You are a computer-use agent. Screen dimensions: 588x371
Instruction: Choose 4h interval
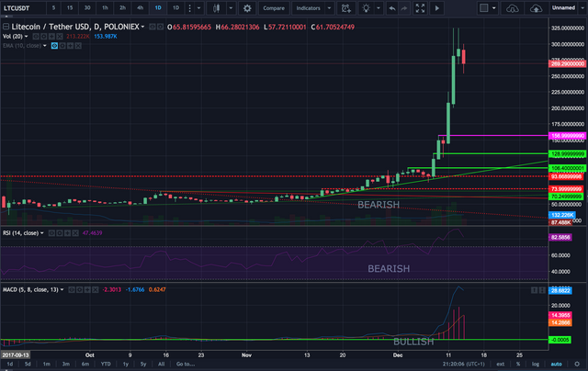(140, 8)
